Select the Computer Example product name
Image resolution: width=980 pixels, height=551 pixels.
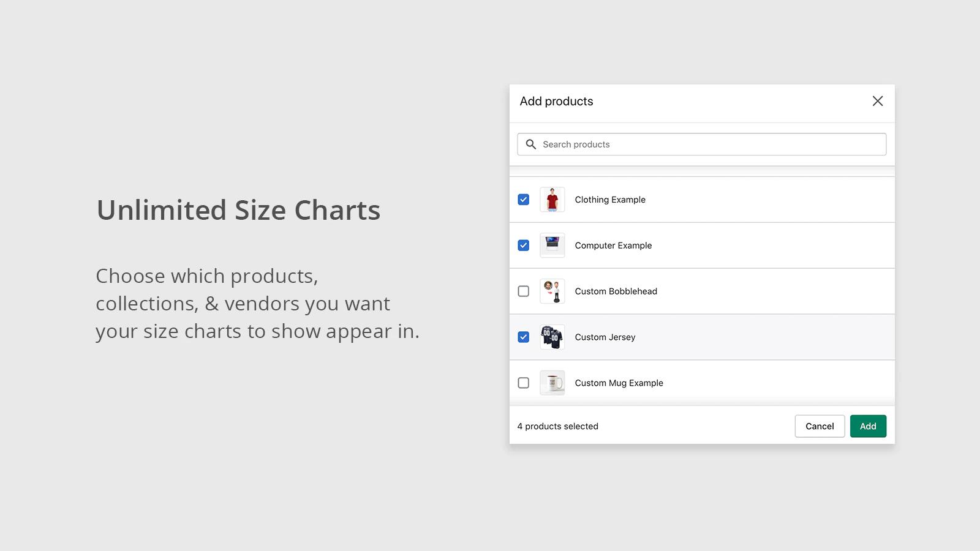(x=613, y=246)
